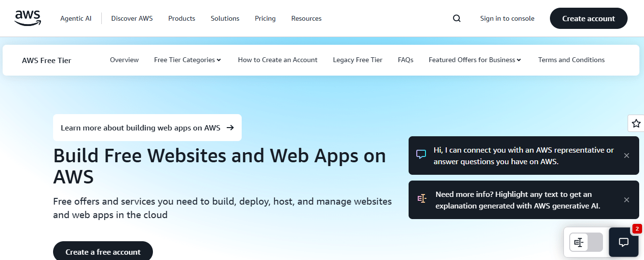Dismiss the AWS representative chat message
Image resolution: width=644 pixels, height=260 pixels.
pos(627,156)
